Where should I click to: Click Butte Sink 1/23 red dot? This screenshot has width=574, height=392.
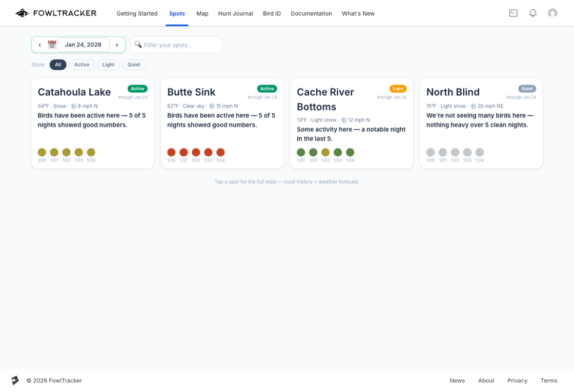208,152
